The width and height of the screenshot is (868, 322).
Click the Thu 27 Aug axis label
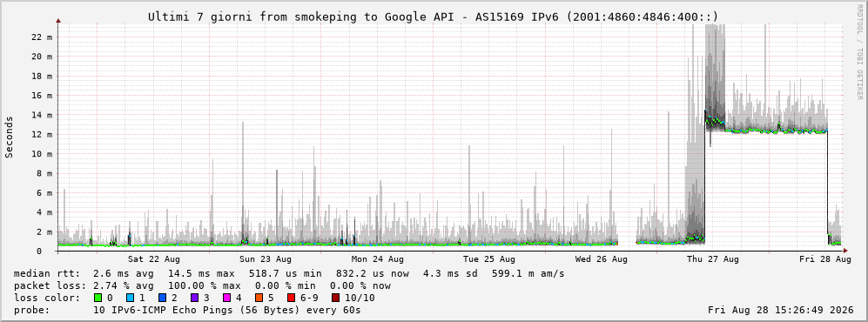click(713, 259)
